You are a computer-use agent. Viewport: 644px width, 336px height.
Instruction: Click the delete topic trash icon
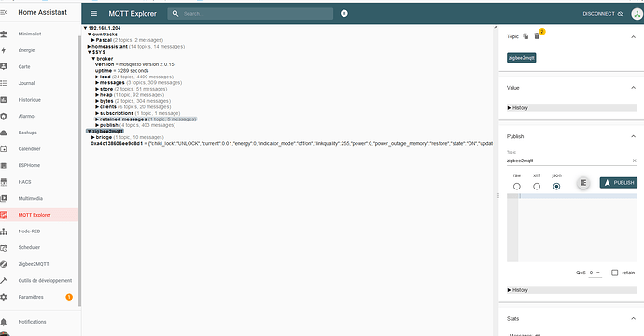(537, 36)
